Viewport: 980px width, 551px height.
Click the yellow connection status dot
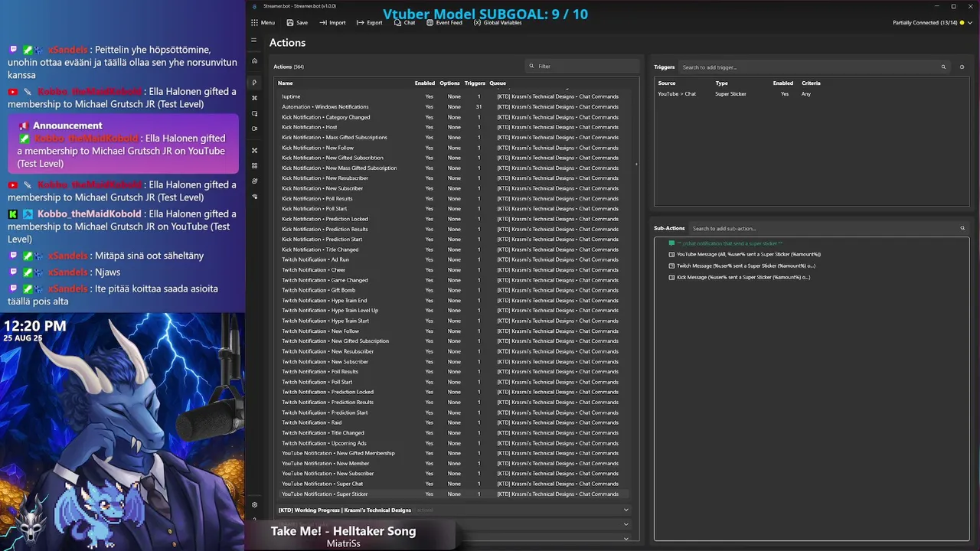click(x=962, y=23)
